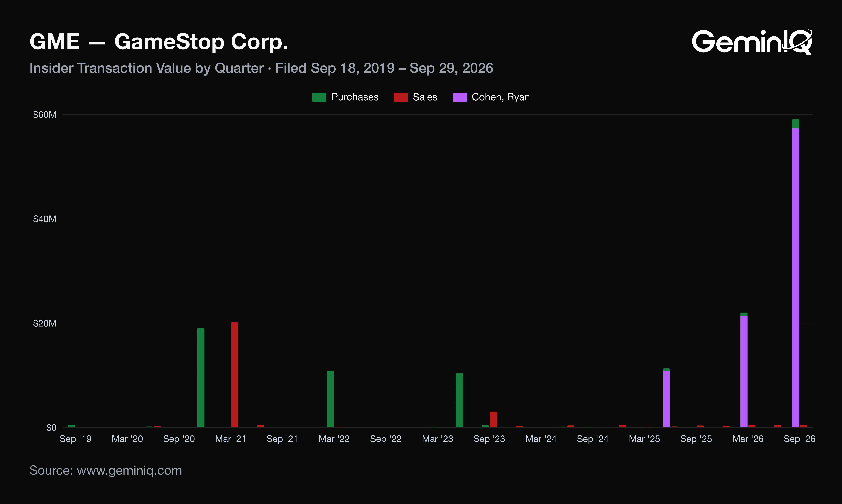
Task: Click the Sep '19 axis label
Action: pos(75,439)
